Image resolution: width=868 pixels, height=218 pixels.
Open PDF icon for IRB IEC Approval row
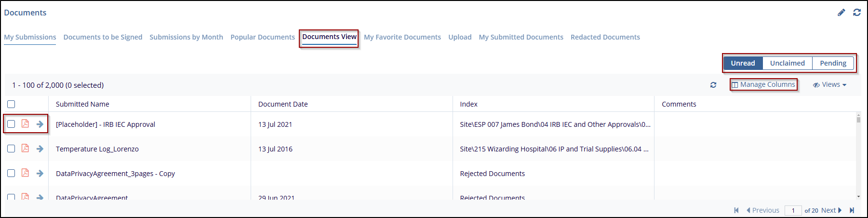click(x=25, y=124)
